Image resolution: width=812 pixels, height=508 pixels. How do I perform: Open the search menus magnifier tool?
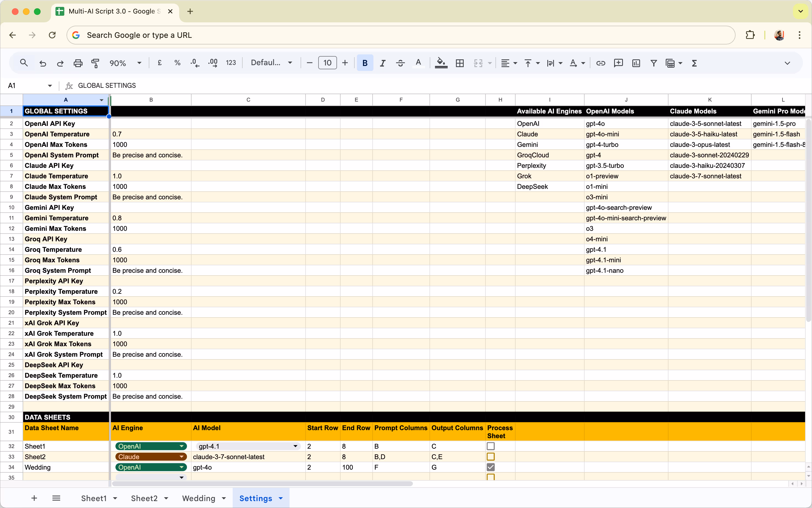[24, 63]
